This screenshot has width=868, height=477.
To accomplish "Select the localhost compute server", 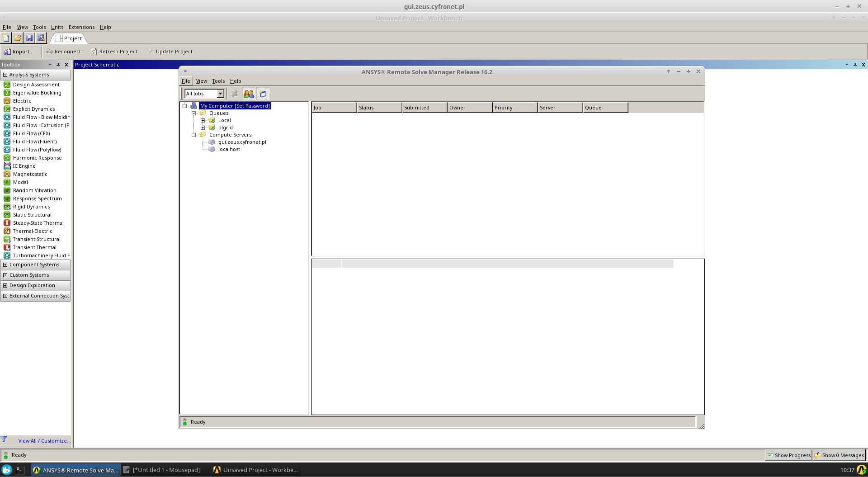I will tap(229, 149).
